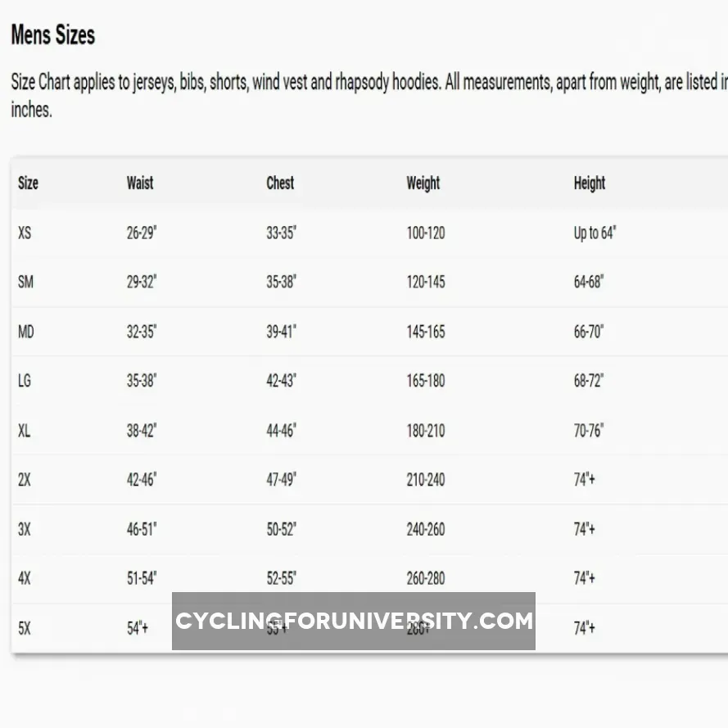Select the SM size row label
The image size is (728, 728).
pyautogui.click(x=25, y=282)
